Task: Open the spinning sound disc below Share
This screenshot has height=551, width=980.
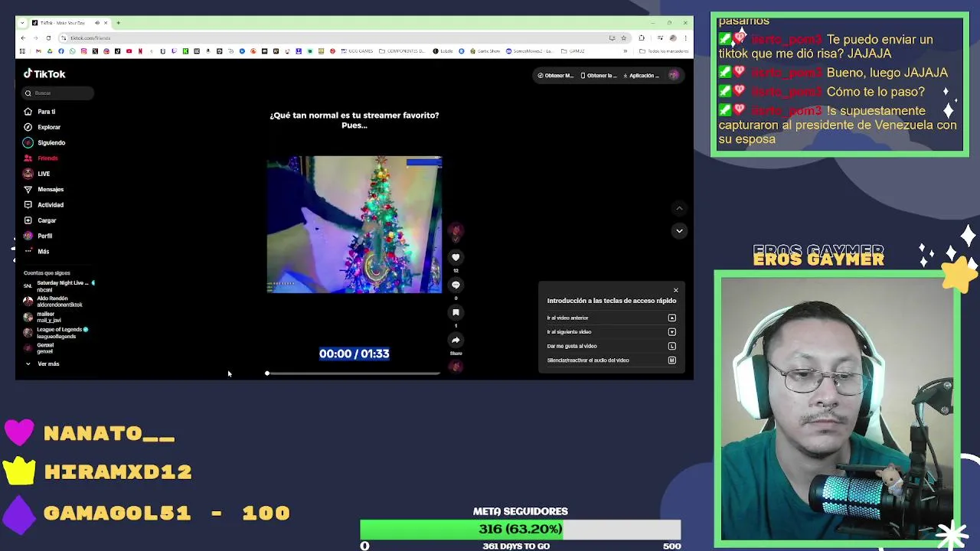Action: [x=456, y=367]
